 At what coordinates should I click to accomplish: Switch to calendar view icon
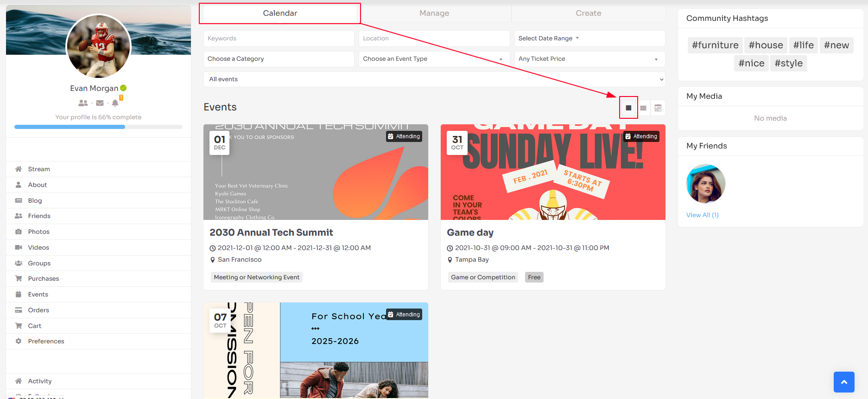[x=658, y=108]
